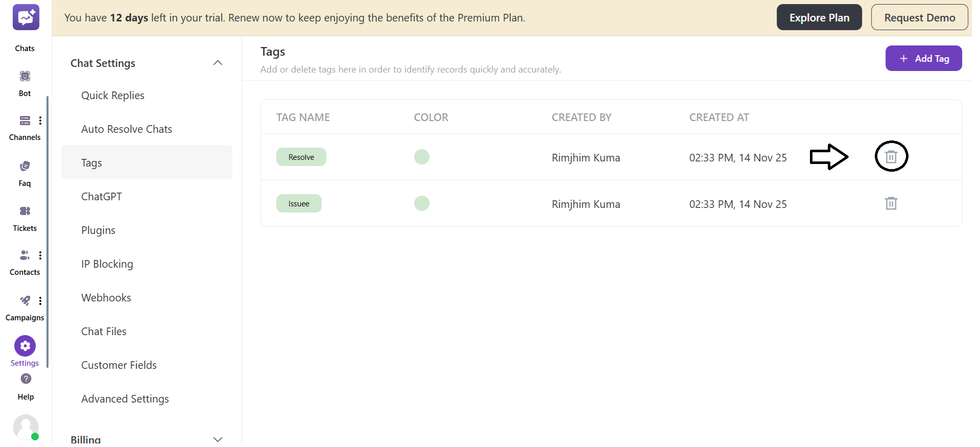Screen dimensions: 980x447
Task: Open the Chats section icon
Action: [x=26, y=18]
